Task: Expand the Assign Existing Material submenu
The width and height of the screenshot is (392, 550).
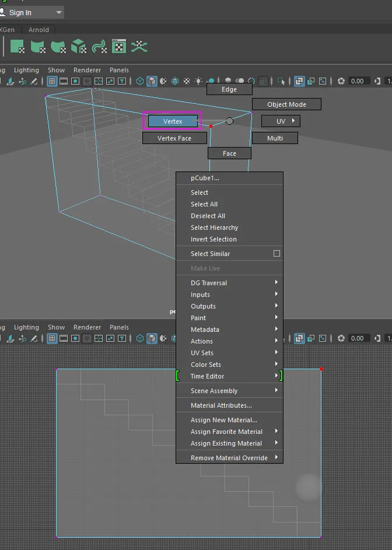Action: tap(229, 443)
